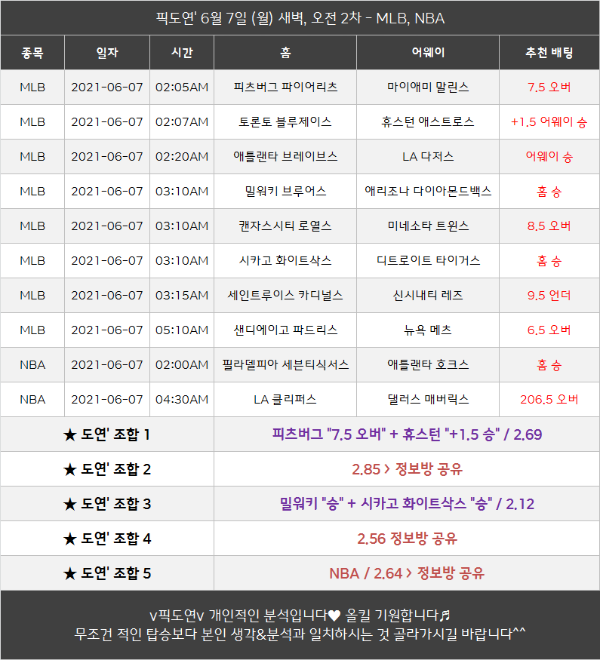Click the '206.5 오버' recommended bet
600x660 pixels.
[x=549, y=399]
